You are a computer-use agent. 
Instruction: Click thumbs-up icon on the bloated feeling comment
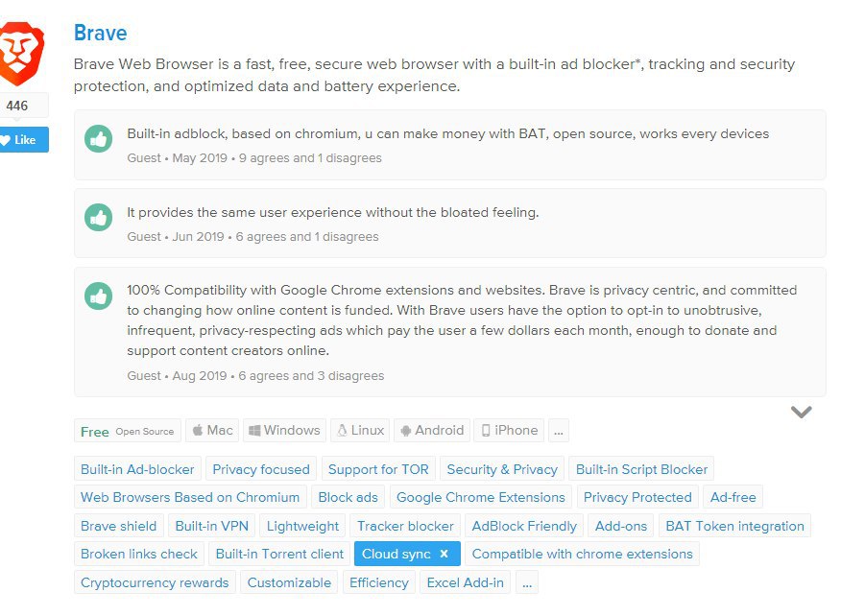(98, 217)
